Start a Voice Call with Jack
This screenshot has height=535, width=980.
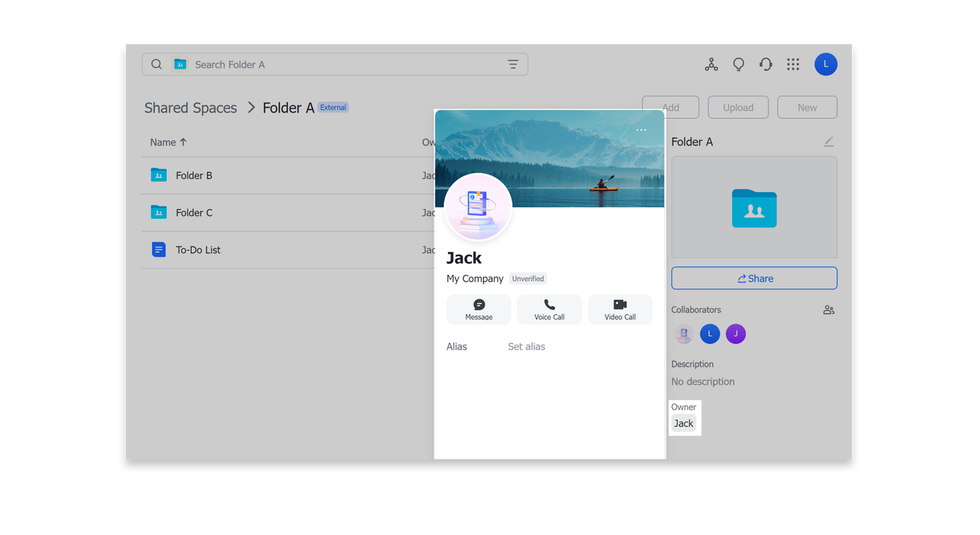point(549,309)
